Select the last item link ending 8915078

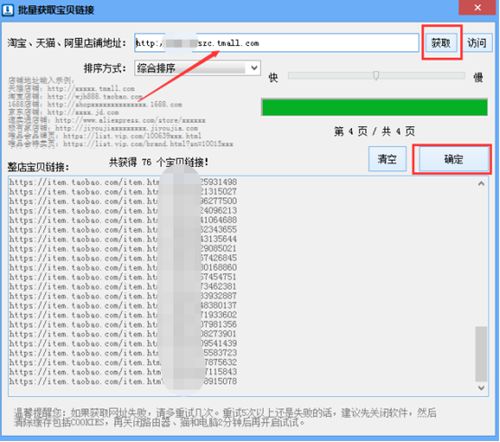[x=123, y=381]
